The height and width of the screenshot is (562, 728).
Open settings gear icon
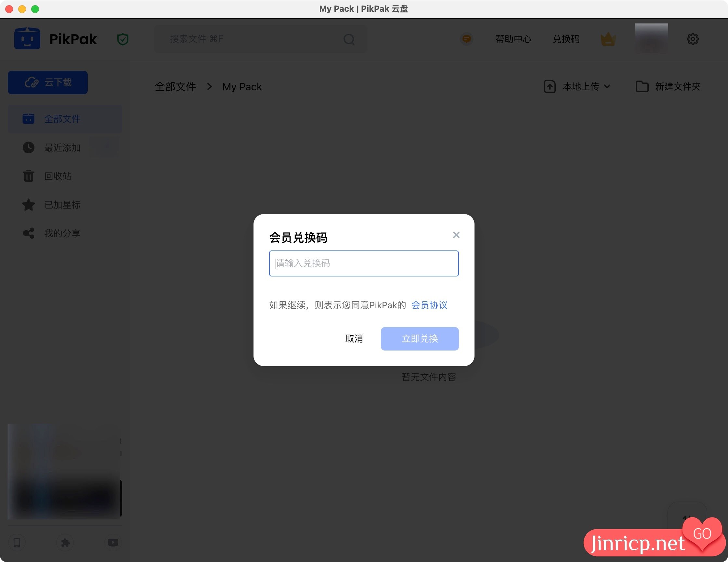tap(693, 39)
